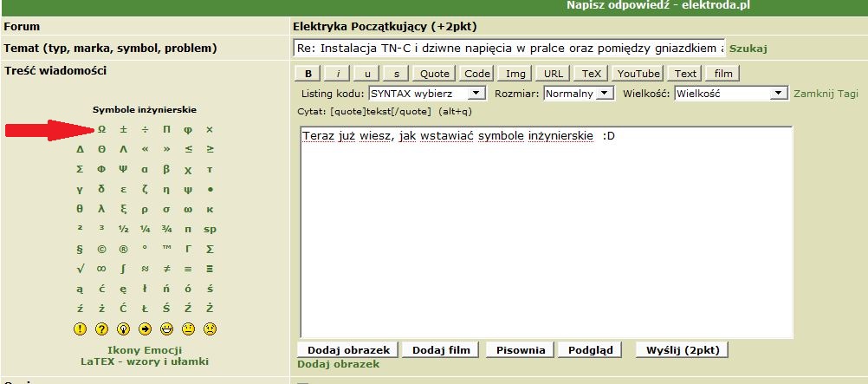The image size is (868, 384).
Task: Insert the ≥ greater-or-equal symbol
Action: pyautogui.click(x=210, y=150)
